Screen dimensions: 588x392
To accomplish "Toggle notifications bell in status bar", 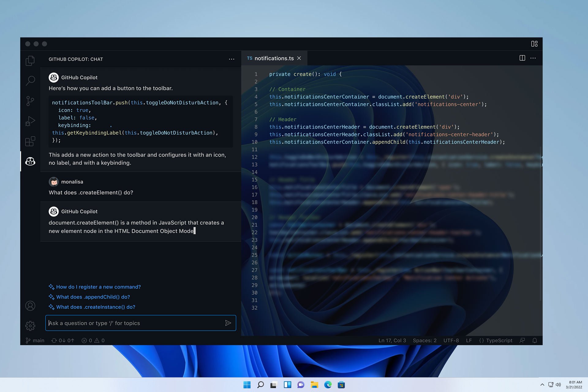I will 534,341.
